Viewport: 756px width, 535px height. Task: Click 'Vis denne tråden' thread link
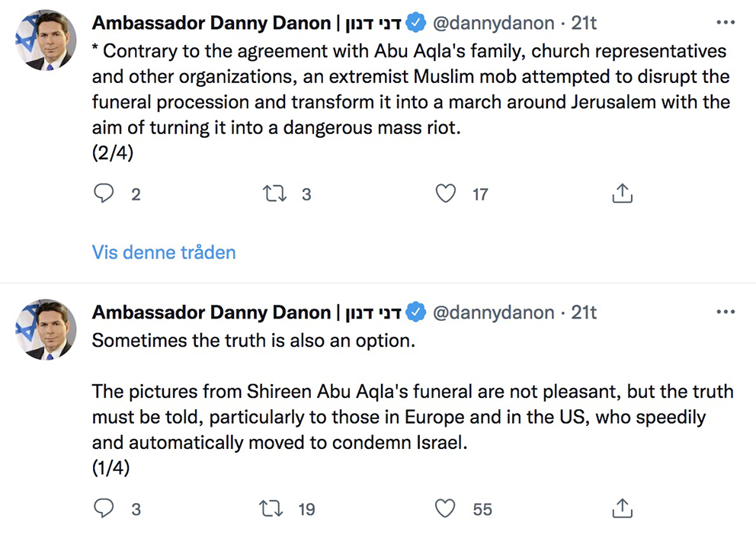click(x=164, y=252)
